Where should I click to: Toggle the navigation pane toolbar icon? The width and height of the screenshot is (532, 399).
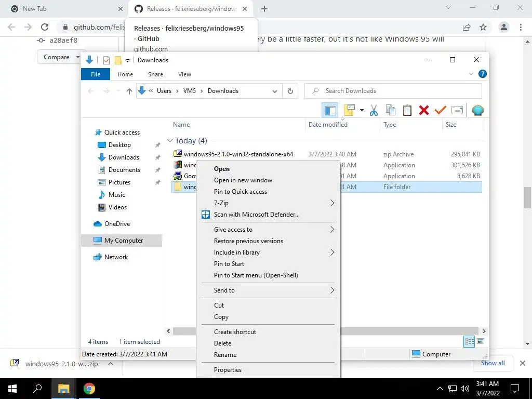(330, 110)
